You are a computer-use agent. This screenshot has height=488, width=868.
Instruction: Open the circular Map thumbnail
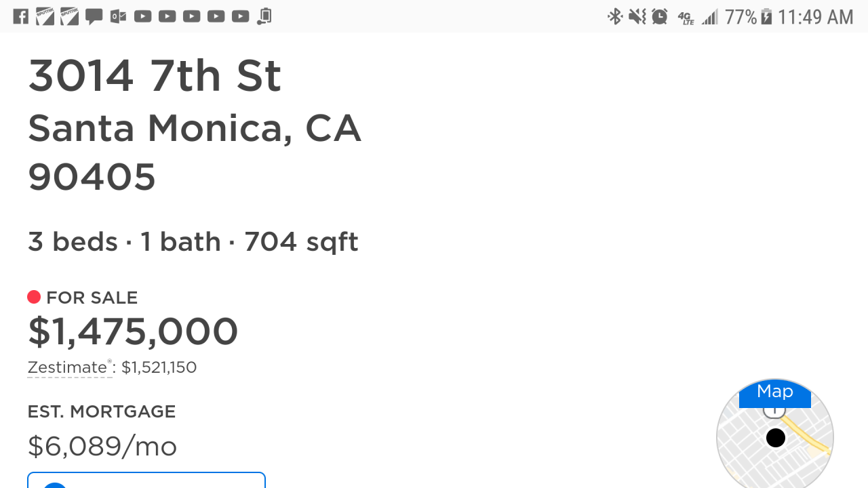coord(774,434)
